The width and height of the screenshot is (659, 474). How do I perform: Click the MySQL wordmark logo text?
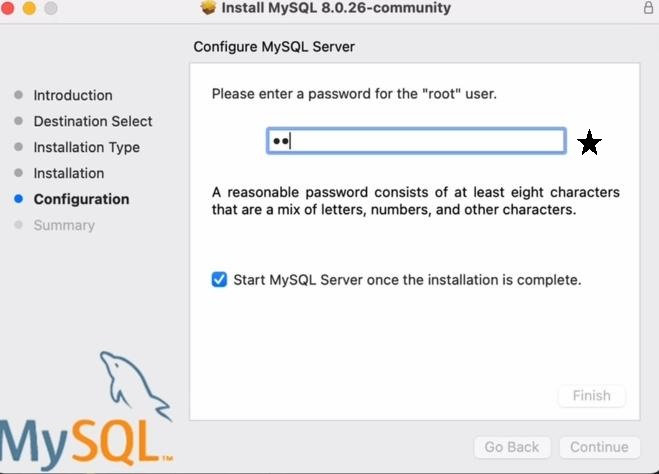tap(82, 441)
